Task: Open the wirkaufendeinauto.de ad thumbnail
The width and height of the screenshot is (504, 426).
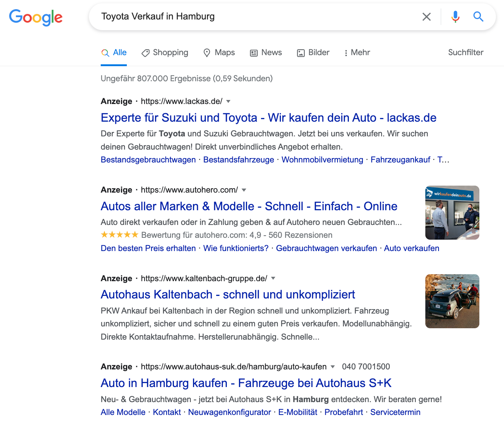Action: pyautogui.click(x=452, y=212)
